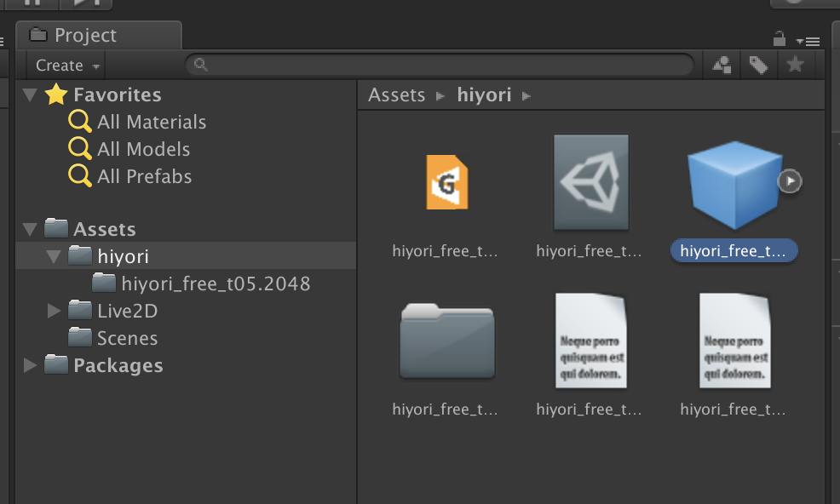Select All Models saved search
This screenshot has height=504, width=840.
pos(143,149)
